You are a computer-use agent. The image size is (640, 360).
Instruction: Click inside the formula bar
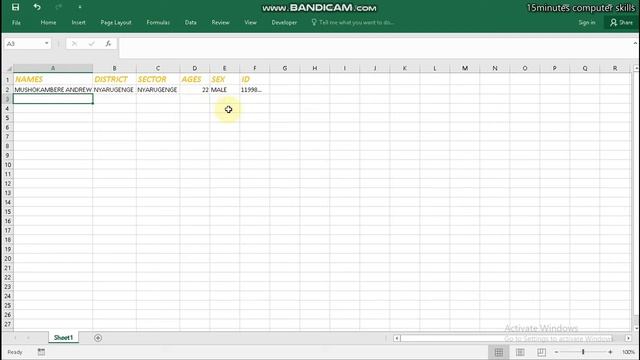coord(375,48)
